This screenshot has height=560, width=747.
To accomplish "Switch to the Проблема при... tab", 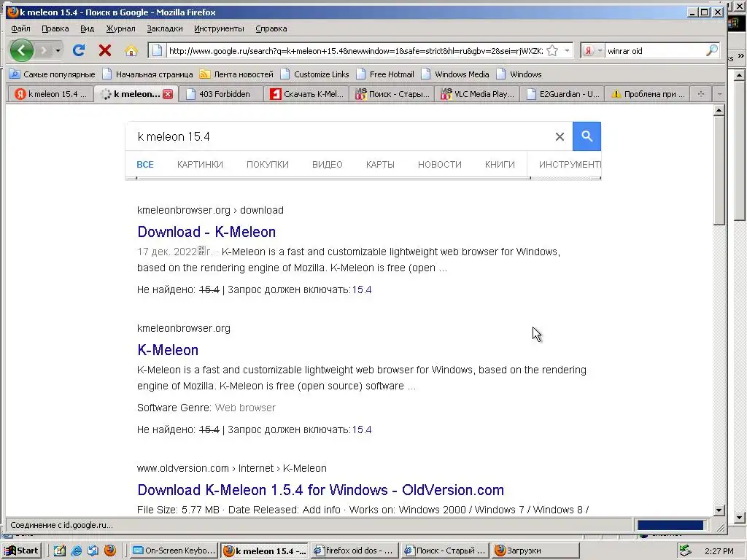I will [649, 94].
